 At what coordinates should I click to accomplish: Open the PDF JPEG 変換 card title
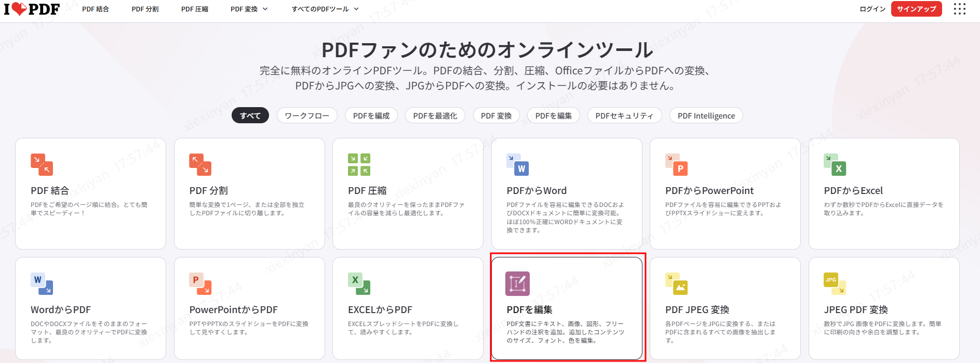(697, 310)
